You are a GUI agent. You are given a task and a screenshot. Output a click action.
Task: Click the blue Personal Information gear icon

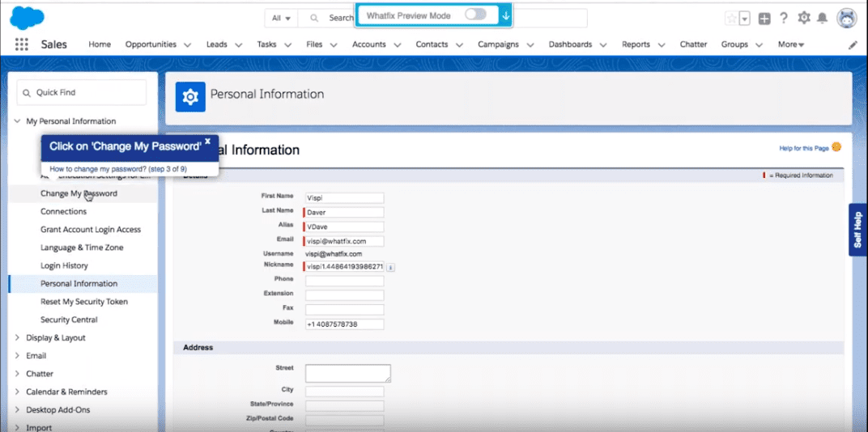[x=190, y=97]
